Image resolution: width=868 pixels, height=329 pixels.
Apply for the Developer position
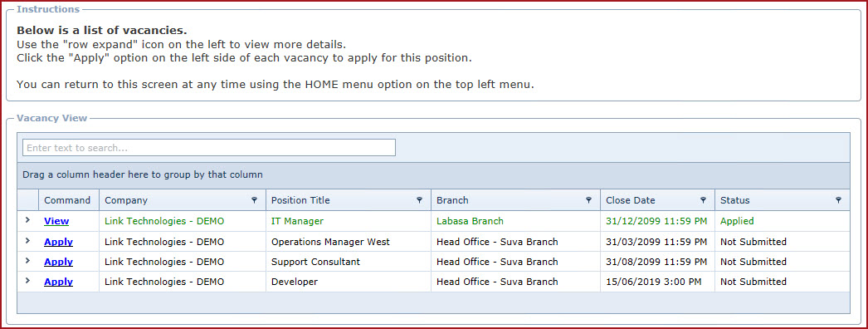pyautogui.click(x=58, y=282)
